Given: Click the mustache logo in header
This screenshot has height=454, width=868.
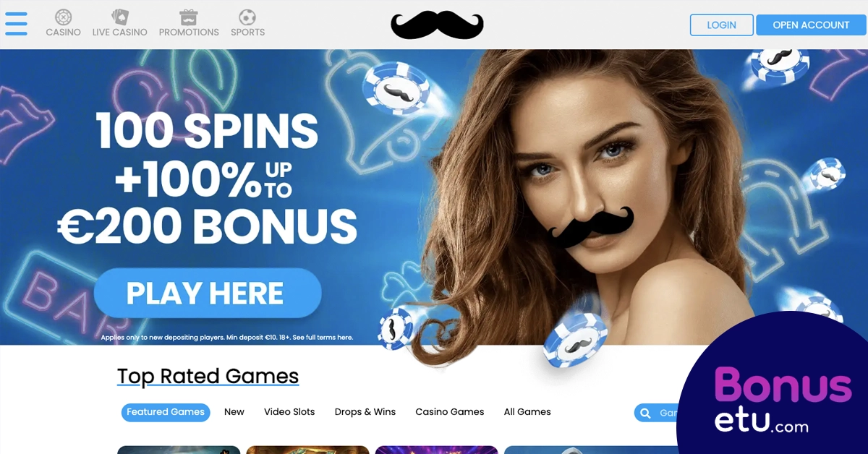Looking at the screenshot, I should coord(437,25).
